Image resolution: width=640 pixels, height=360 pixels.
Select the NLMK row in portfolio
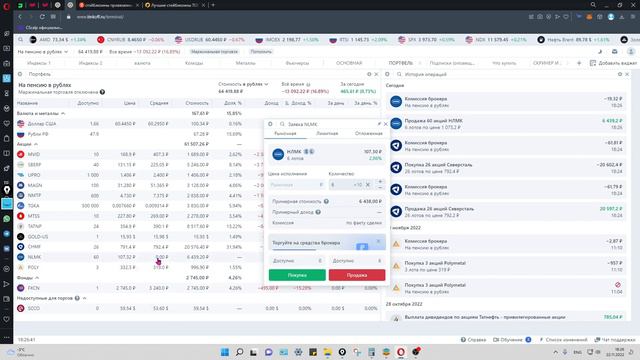198,257
